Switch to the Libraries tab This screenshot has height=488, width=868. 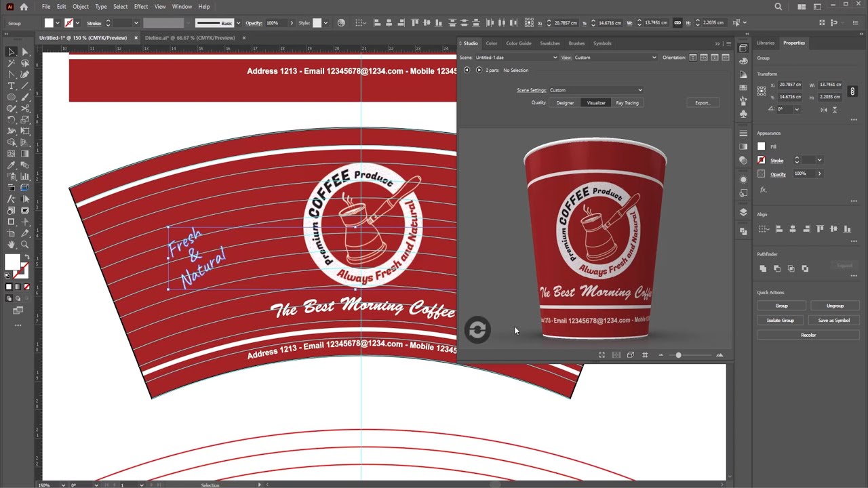(766, 43)
